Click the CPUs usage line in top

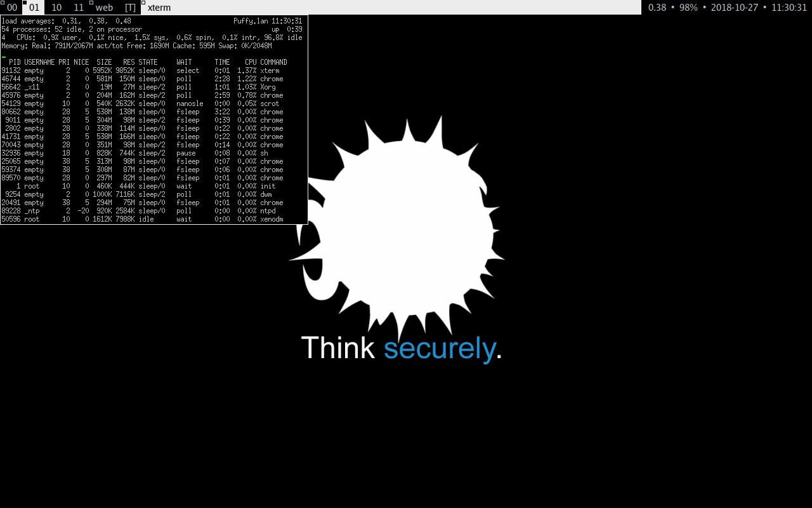[x=152, y=37]
